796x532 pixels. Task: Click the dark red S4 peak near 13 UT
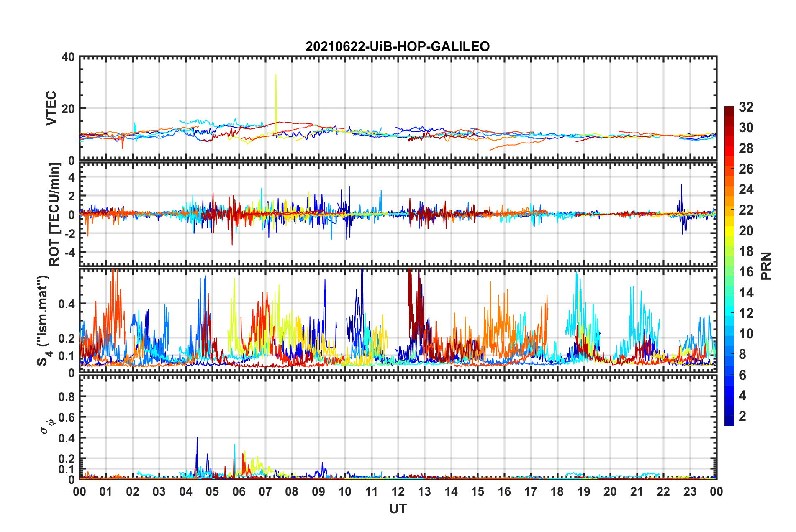pyautogui.click(x=410, y=284)
